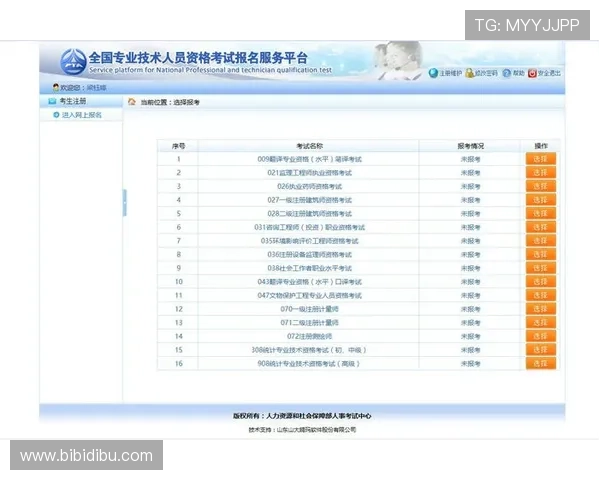The width and height of the screenshot is (600, 480).
Task: Open exam name 072注册测绘师
Action: tap(309, 336)
